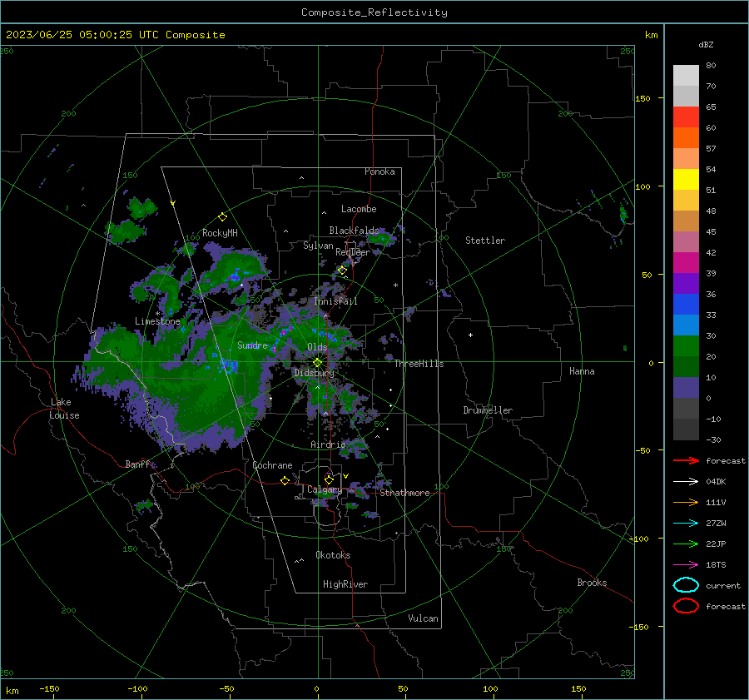
Task: Click the HighRiver label
Action: tap(345, 584)
